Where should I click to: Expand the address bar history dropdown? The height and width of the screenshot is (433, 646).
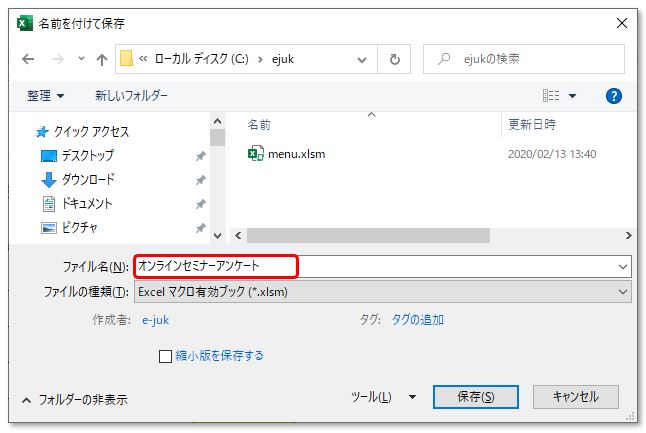pos(362,60)
